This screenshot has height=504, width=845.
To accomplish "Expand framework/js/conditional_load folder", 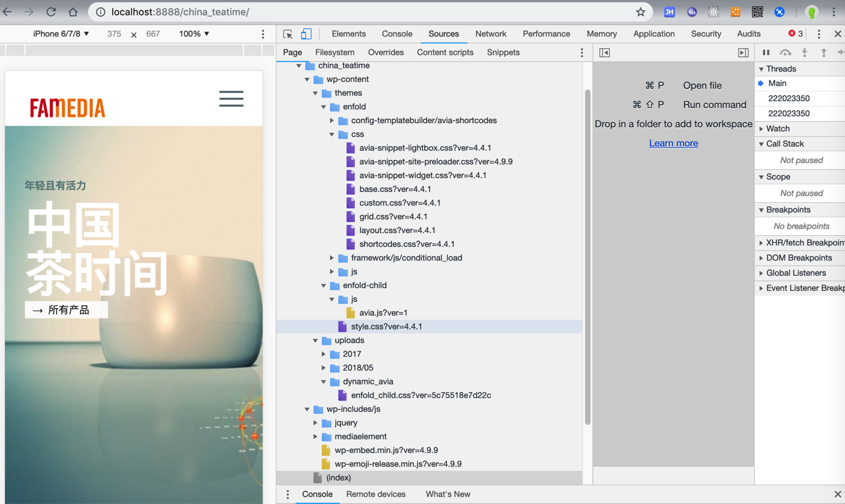I will [x=332, y=258].
